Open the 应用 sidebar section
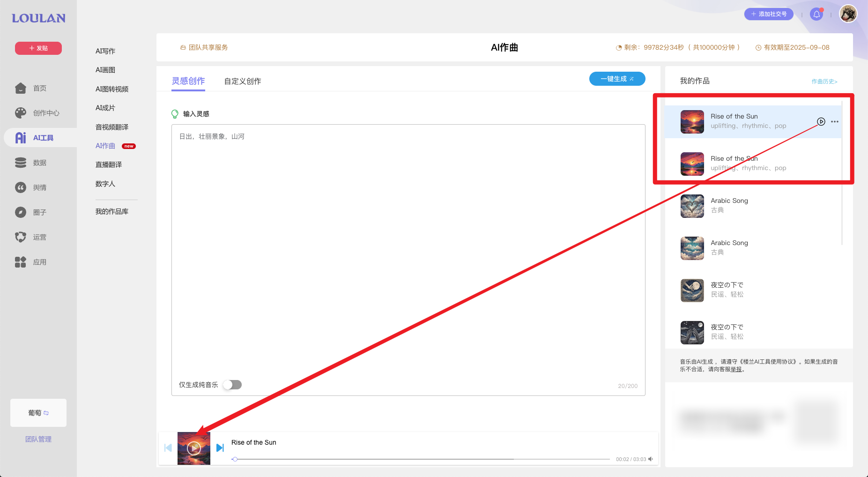This screenshot has width=868, height=477. tap(40, 261)
